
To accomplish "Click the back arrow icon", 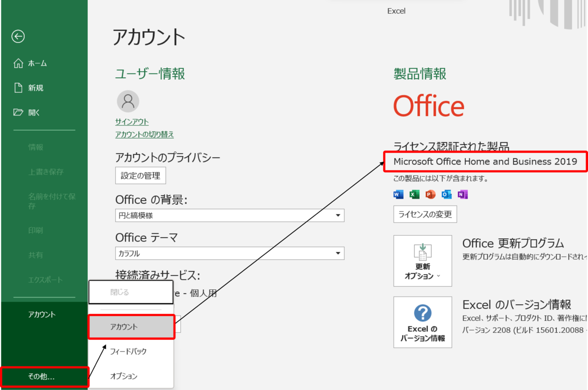I will (x=18, y=36).
